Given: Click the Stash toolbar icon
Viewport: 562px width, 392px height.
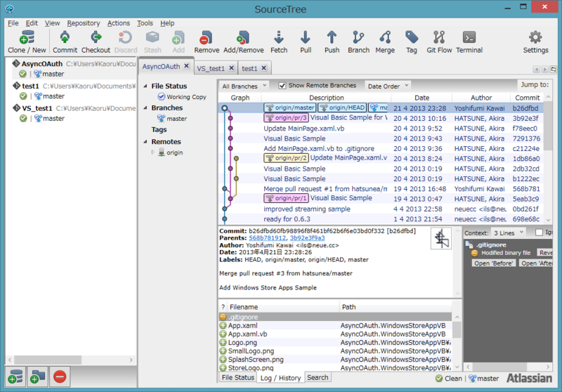Looking at the screenshot, I should click(x=152, y=42).
